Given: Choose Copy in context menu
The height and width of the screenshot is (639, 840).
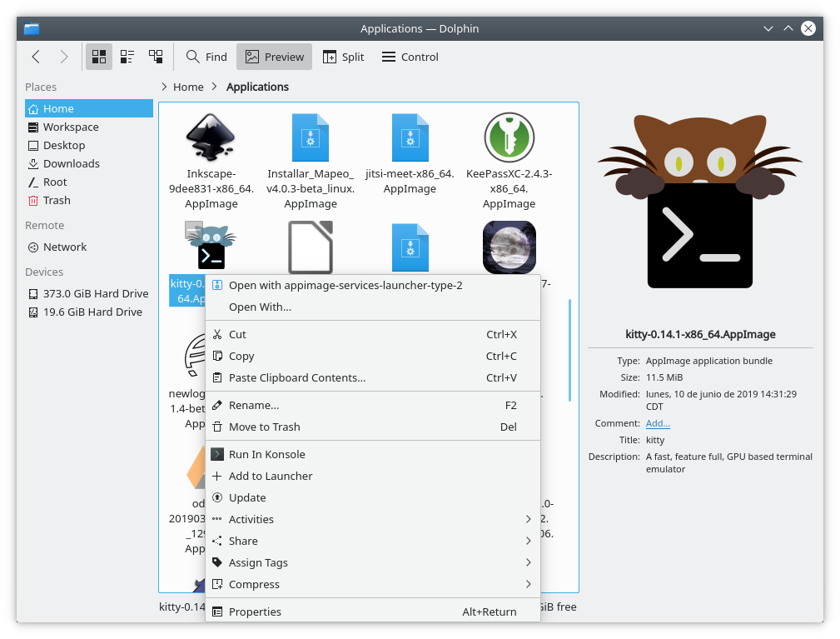Looking at the screenshot, I should (373, 356).
